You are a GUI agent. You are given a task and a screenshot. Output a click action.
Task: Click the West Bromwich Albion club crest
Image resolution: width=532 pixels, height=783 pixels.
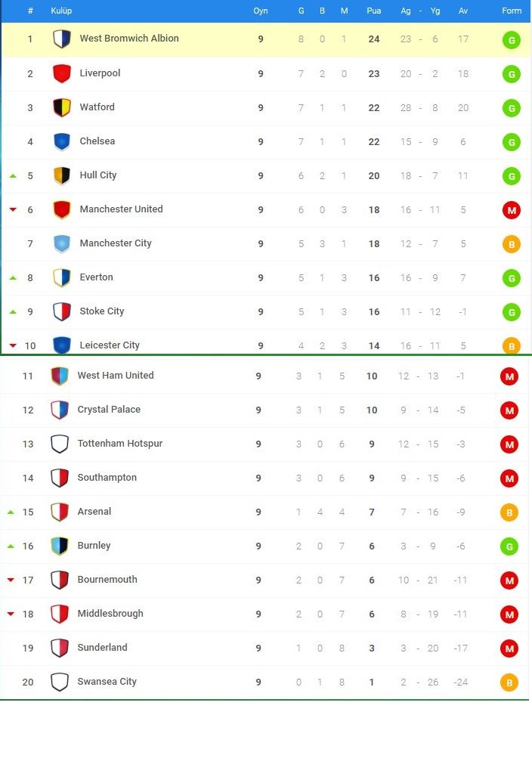pyautogui.click(x=62, y=39)
